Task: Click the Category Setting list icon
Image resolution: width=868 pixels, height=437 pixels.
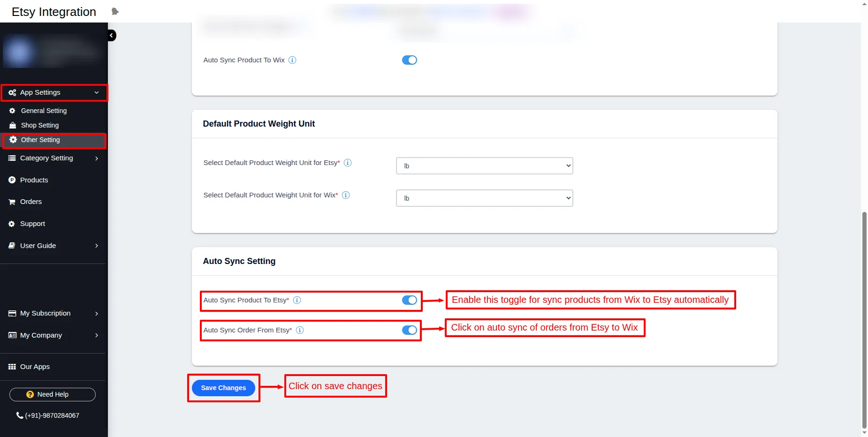Action: [x=12, y=158]
